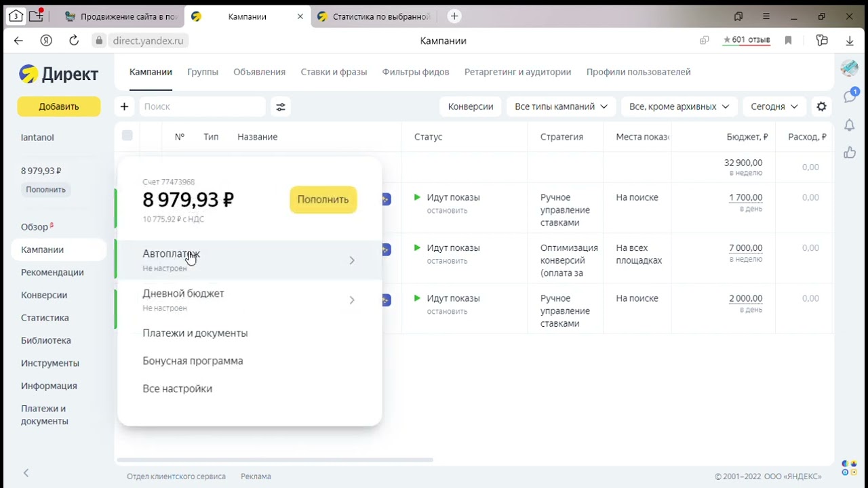Click the browser reload icon

pyautogui.click(x=74, y=41)
